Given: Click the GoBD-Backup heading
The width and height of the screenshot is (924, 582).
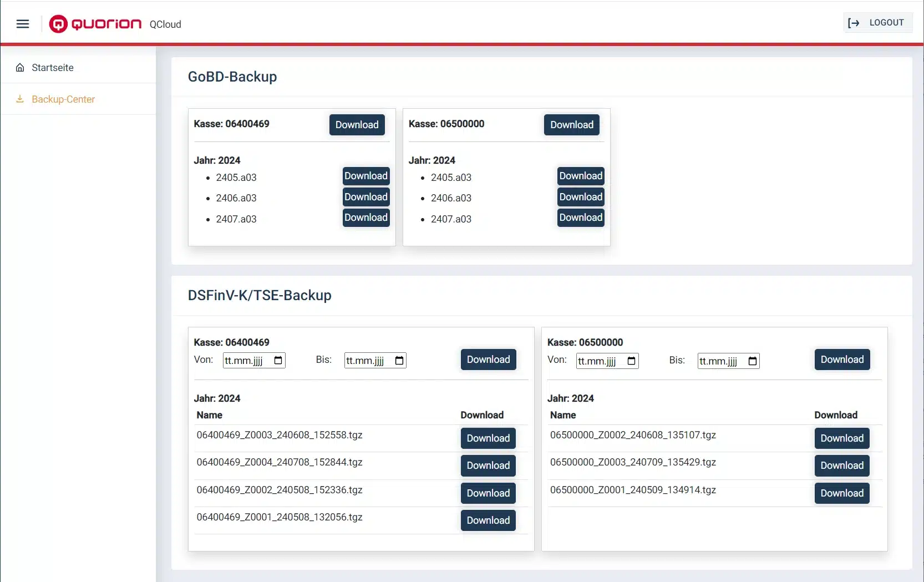Looking at the screenshot, I should (232, 77).
